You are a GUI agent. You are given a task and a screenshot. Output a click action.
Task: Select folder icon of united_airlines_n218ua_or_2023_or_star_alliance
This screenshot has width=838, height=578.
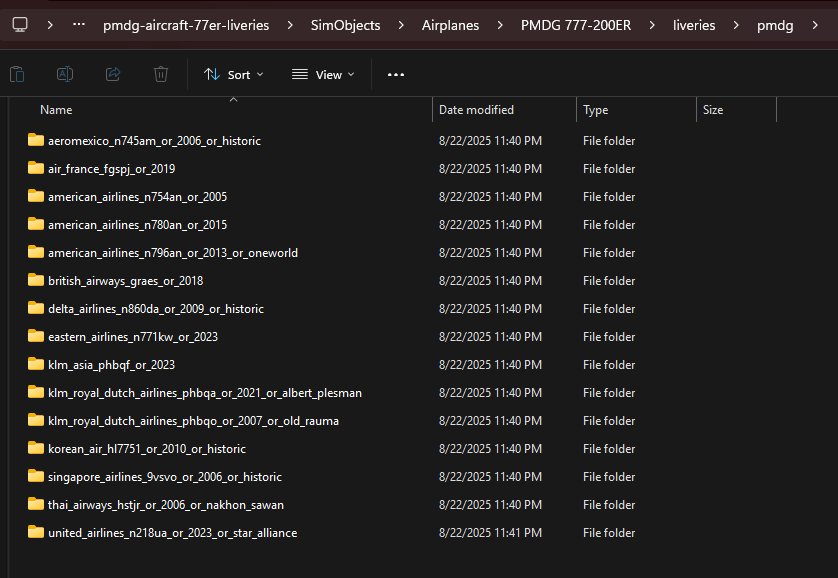click(36, 532)
